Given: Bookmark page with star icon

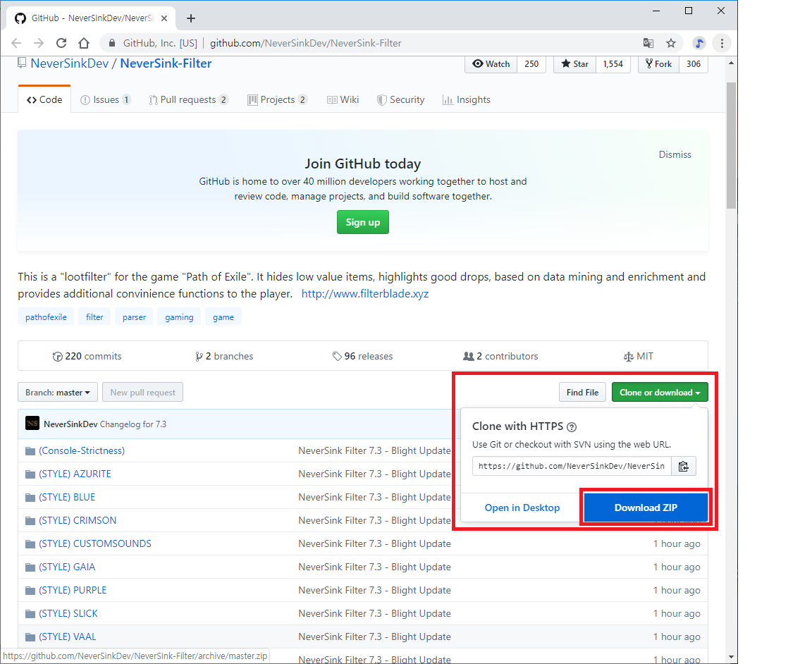Looking at the screenshot, I should [x=671, y=43].
